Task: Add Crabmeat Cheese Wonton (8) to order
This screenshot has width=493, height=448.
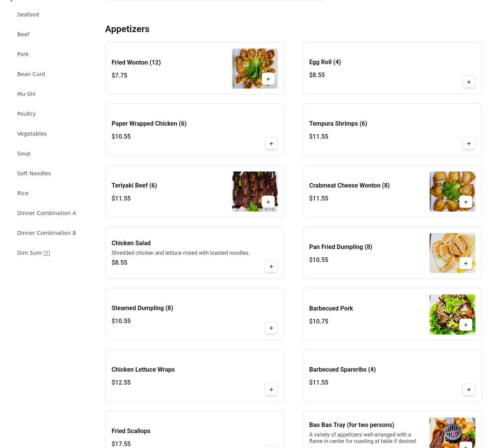Action: (466, 202)
